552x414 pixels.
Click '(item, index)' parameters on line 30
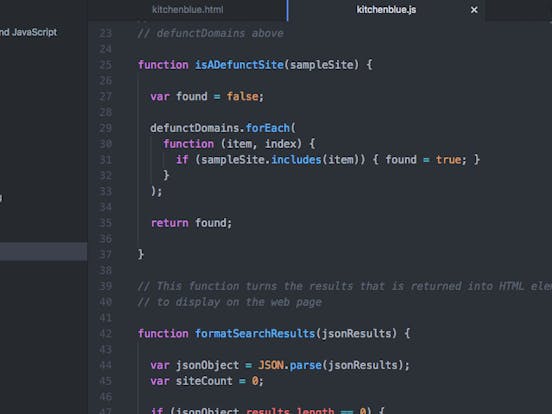pos(261,144)
